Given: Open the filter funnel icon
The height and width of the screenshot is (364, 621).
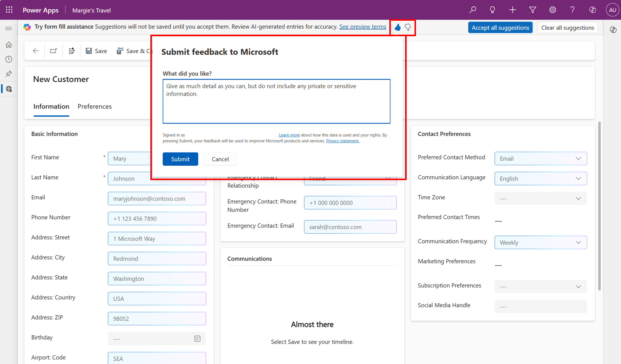Looking at the screenshot, I should pos(532,10).
